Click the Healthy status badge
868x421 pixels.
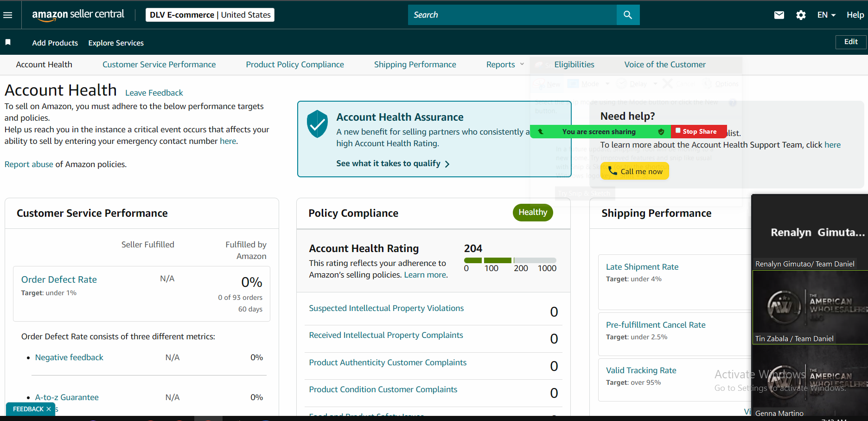pyautogui.click(x=533, y=213)
